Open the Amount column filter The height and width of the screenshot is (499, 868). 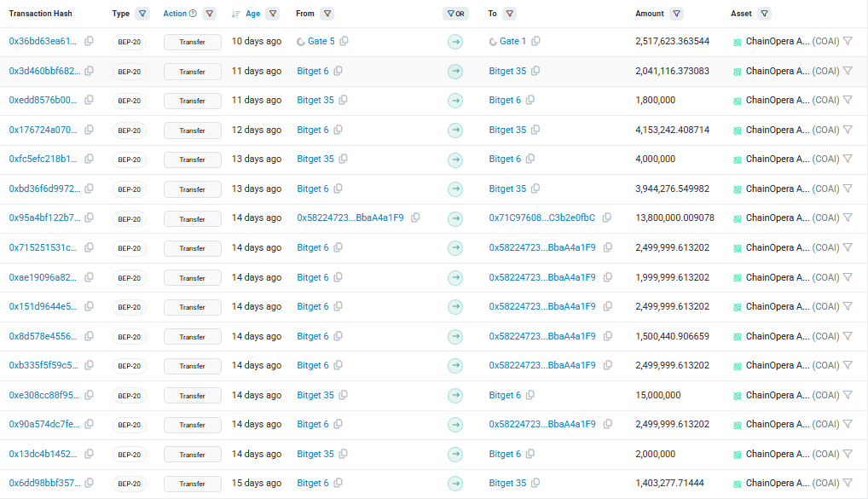677,14
